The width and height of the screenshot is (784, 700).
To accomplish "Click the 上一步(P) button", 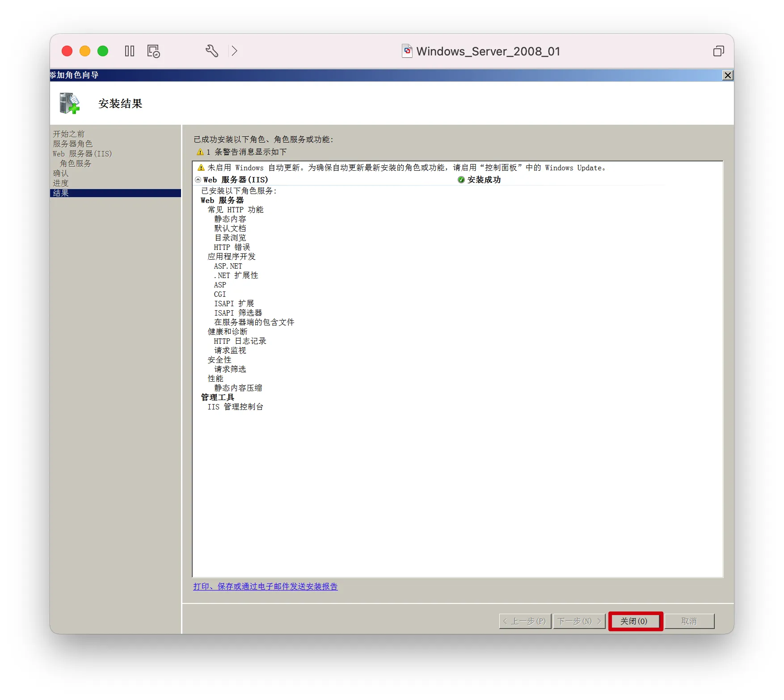I will point(525,621).
